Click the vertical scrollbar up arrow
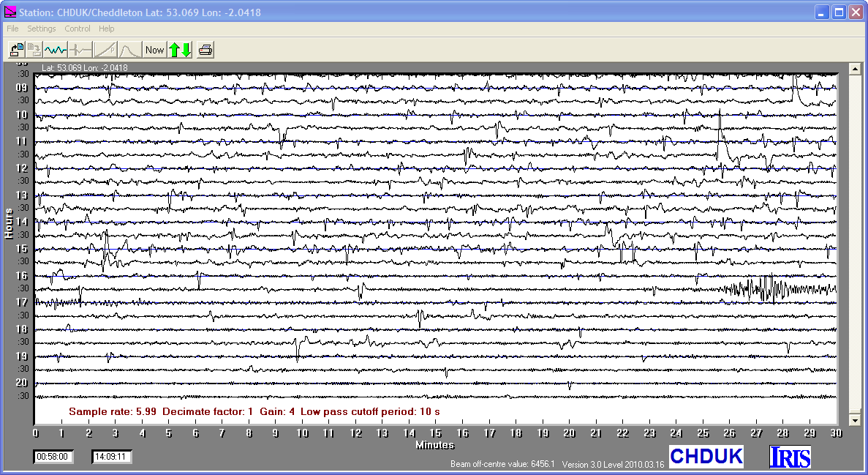Screen dimensions: 868x475 [856, 70]
